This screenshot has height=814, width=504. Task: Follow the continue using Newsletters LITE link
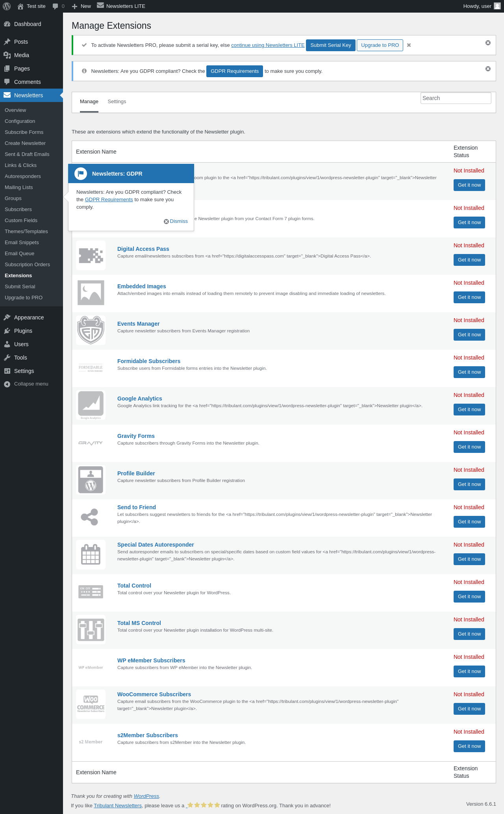[x=268, y=45]
